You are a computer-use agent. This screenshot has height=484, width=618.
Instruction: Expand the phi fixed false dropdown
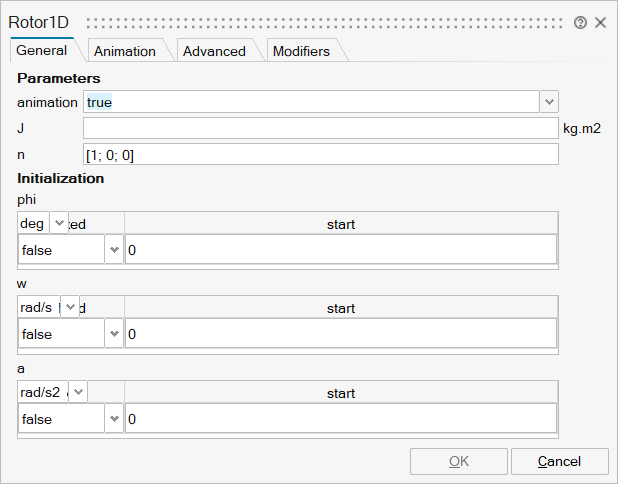(x=113, y=250)
